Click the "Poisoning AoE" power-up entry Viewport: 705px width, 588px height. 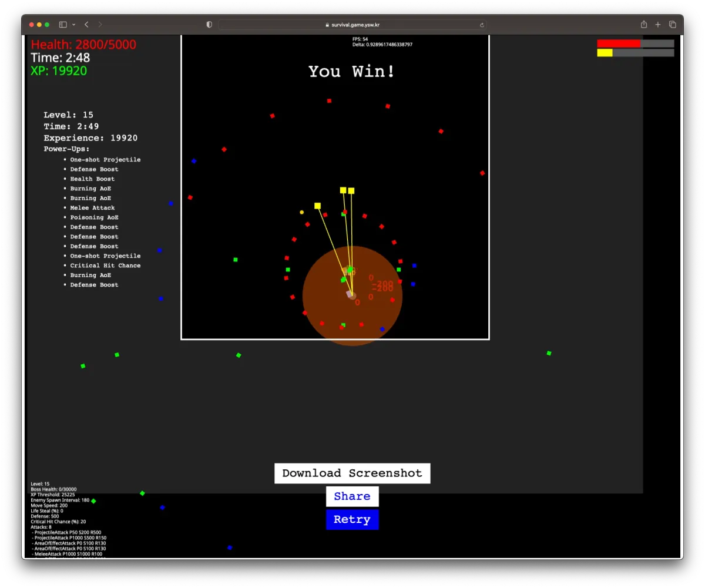click(x=95, y=217)
